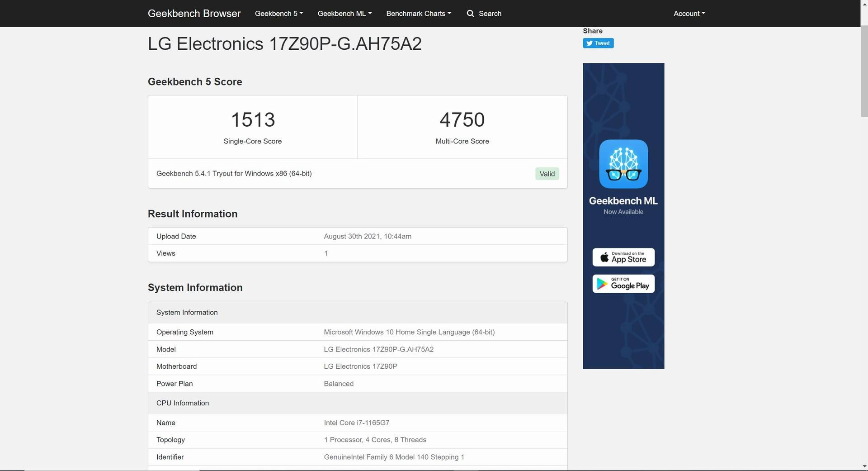Click the Valid status badge
The height and width of the screenshot is (471, 868).
click(x=547, y=174)
